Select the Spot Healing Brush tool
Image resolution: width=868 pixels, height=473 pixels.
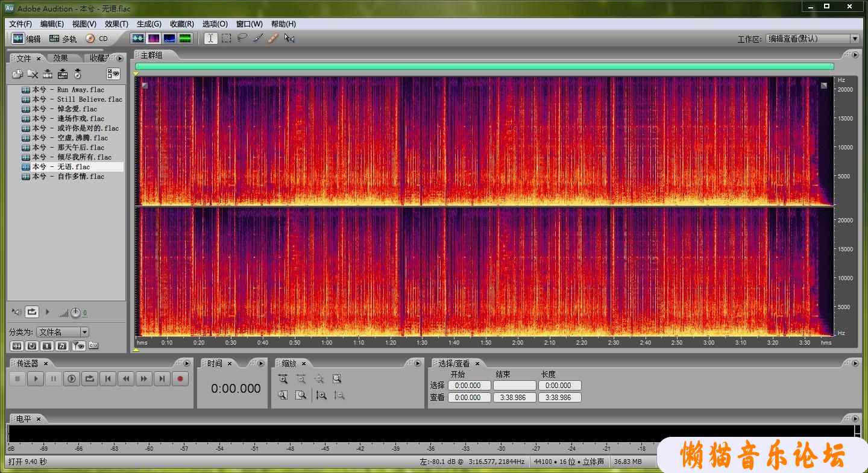[x=273, y=38]
